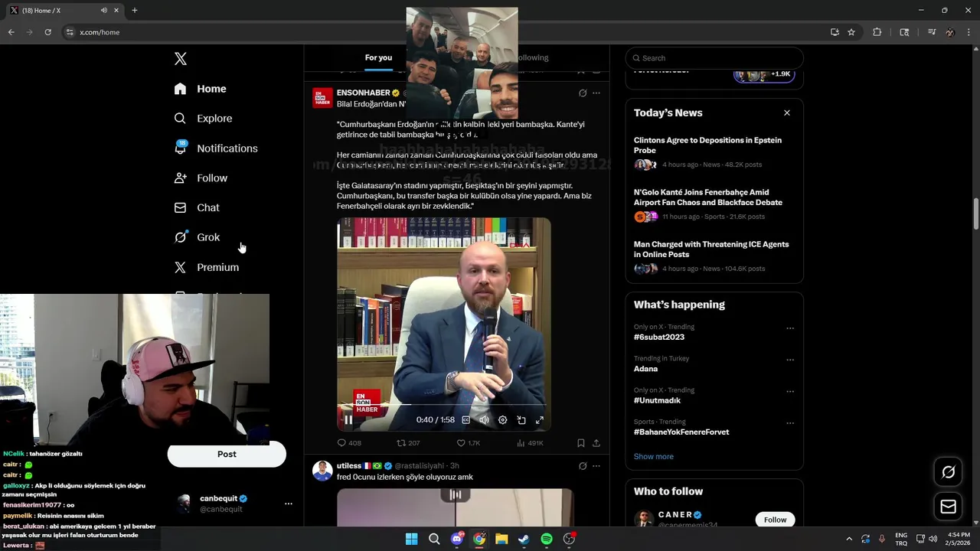The image size is (980, 551).
Task: Open more options for #BahaneYokFenereForvet trend
Action: (790, 423)
